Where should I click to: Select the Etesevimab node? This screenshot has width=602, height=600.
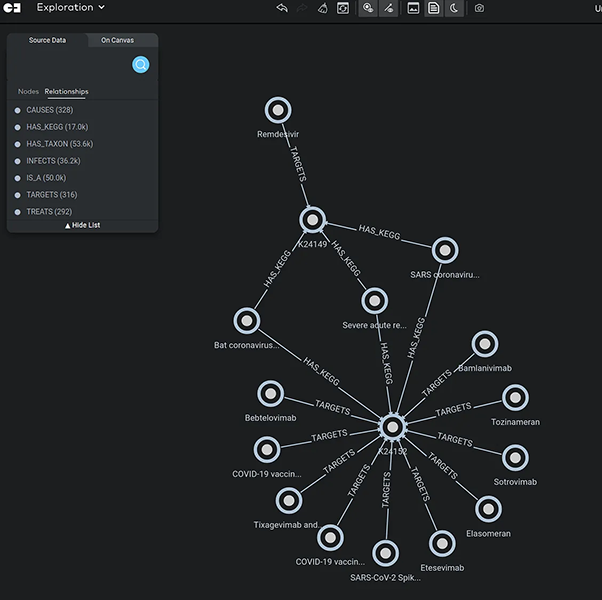(x=442, y=543)
